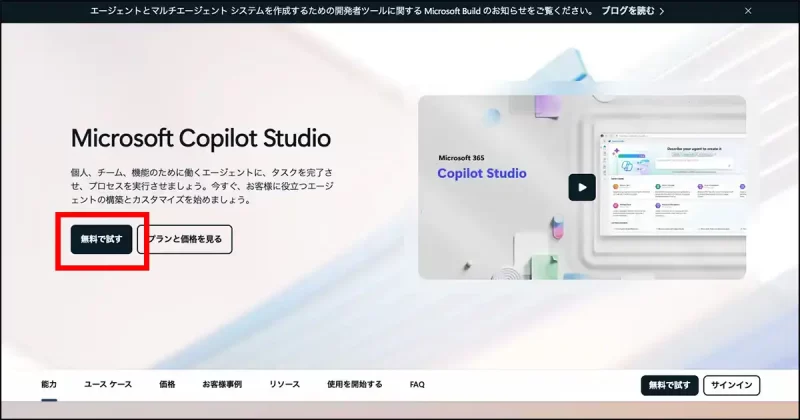This screenshot has height=420, width=800.
Task: Jump to 使用を開始する tab
Action: pyautogui.click(x=355, y=384)
